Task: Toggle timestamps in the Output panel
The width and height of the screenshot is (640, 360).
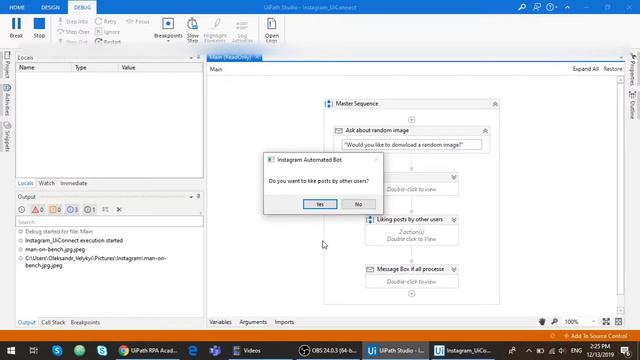Action: pos(22,209)
